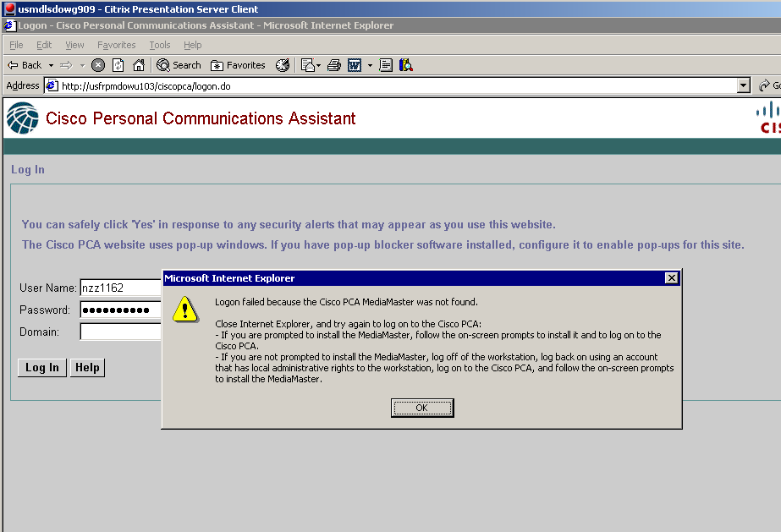The height and width of the screenshot is (532, 781).
Task: Open the Forward history dropdown arrow
Action: pyautogui.click(x=82, y=66)
